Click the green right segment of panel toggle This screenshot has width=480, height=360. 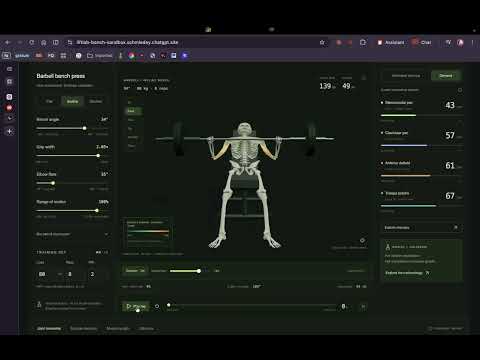click(446, 76)
